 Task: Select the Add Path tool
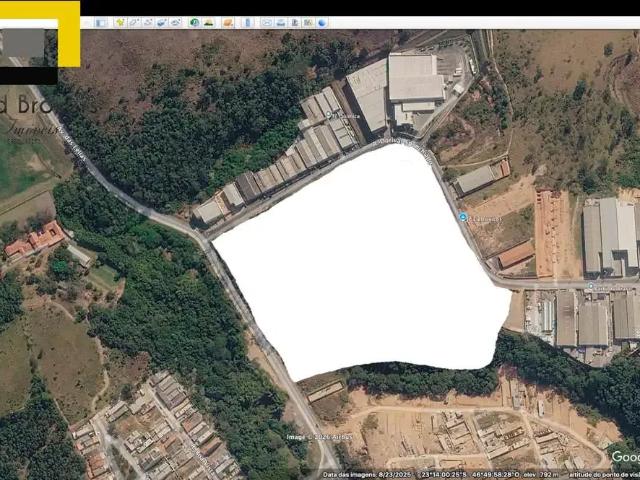[x=148, y=22]
